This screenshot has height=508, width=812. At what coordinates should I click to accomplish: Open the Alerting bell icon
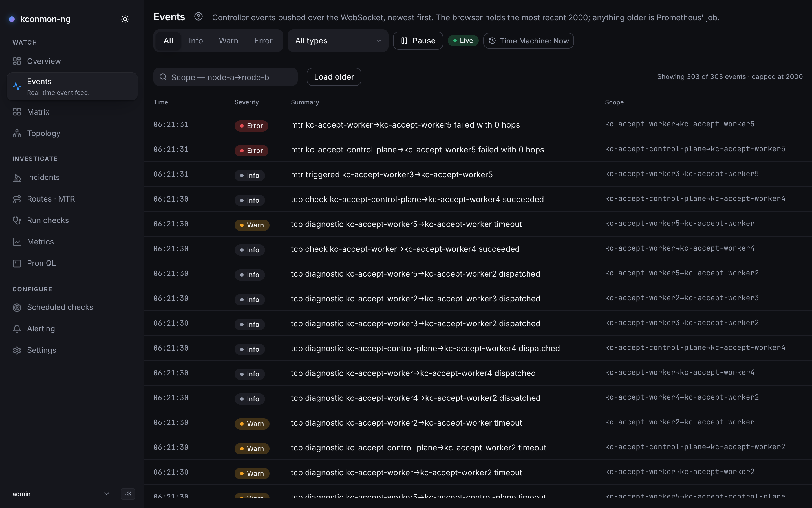click(17, 329)
